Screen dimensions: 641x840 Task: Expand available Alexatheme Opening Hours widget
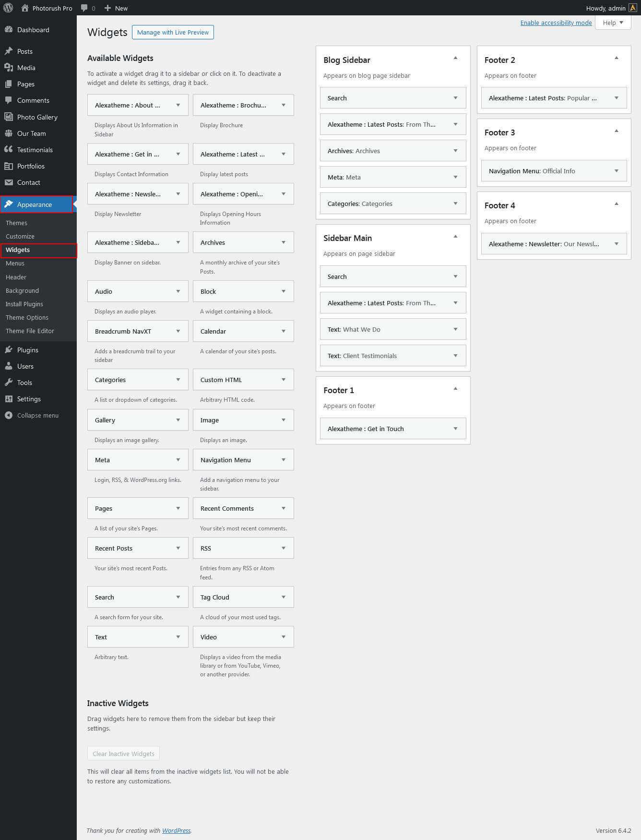(284, 194)
